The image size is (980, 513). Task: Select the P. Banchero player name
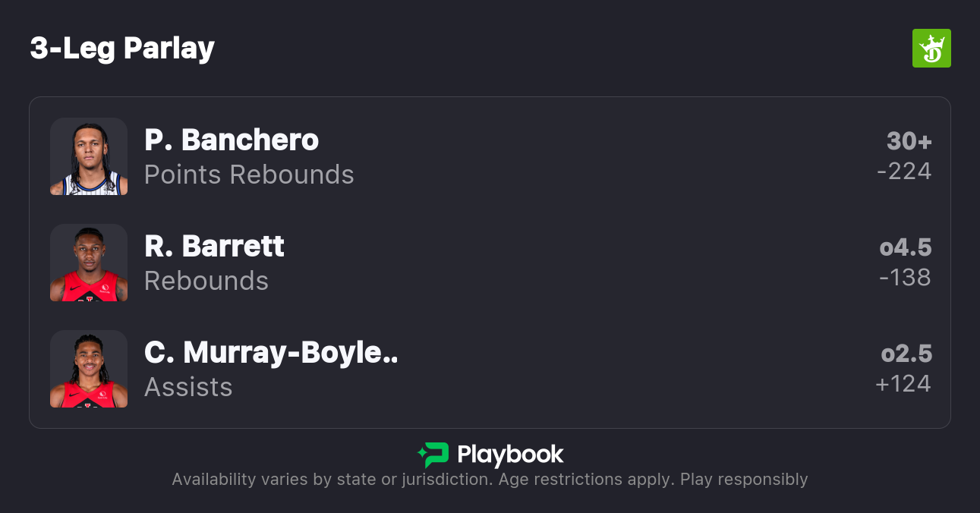click(x=232, y=140)
